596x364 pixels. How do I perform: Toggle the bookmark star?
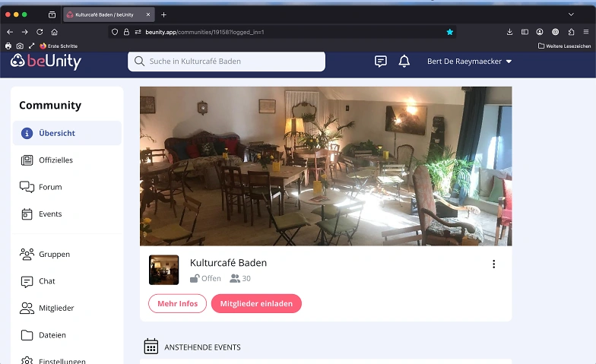pos(450,32)
